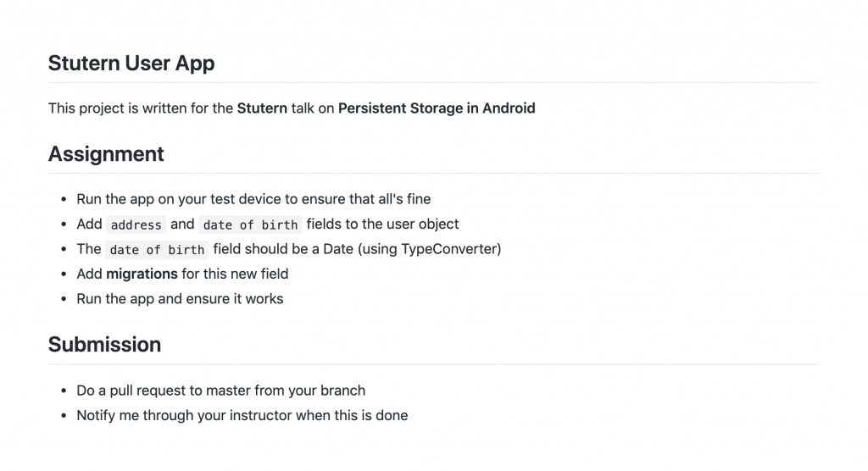Click 'from your branch' in Submission list
Image resolution: width=868 pixels, height=471 pixels.
click(325, 391)
